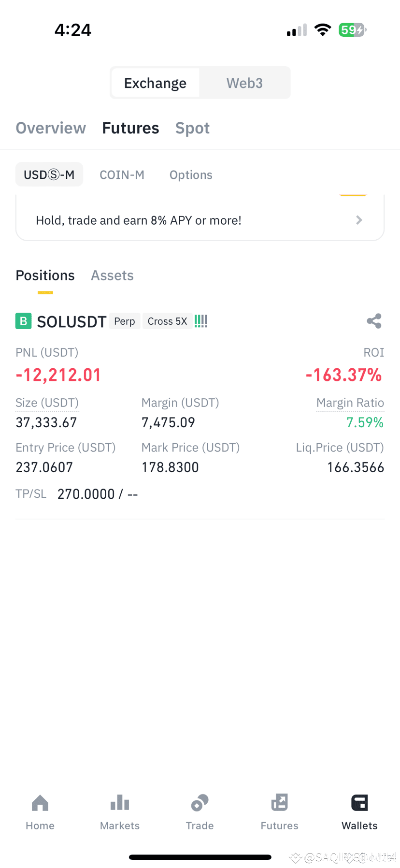Switch to the Overview tab
The height and width of the screenshot is (868, 400).
click(51, 128)
